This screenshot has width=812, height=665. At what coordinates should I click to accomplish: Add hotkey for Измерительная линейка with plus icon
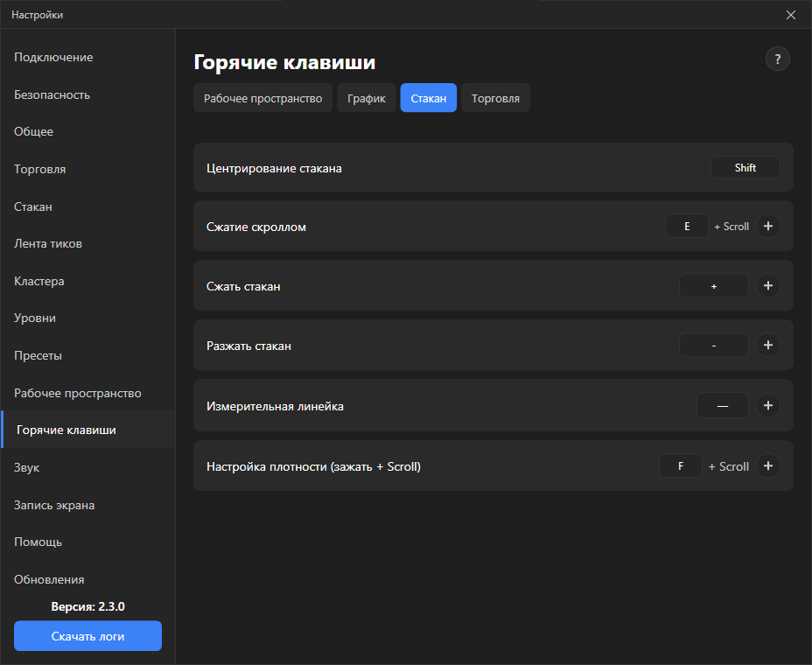[x=768, y=405]
